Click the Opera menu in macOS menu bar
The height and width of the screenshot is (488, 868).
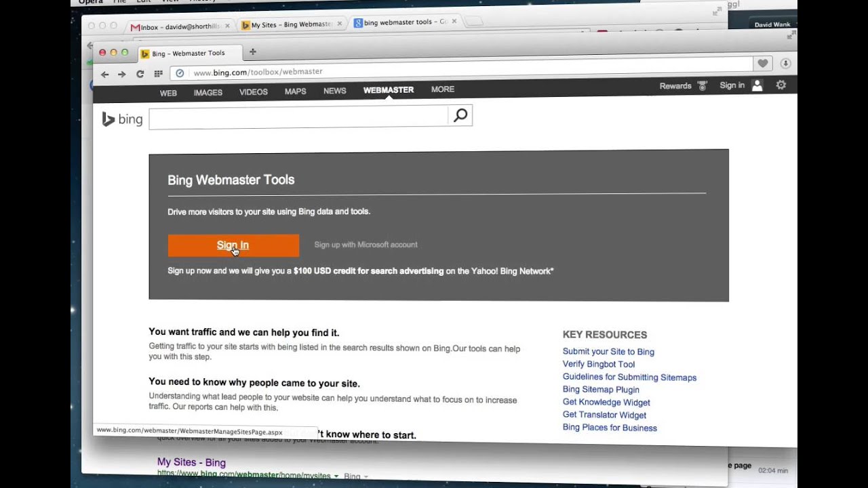[90, 2]
